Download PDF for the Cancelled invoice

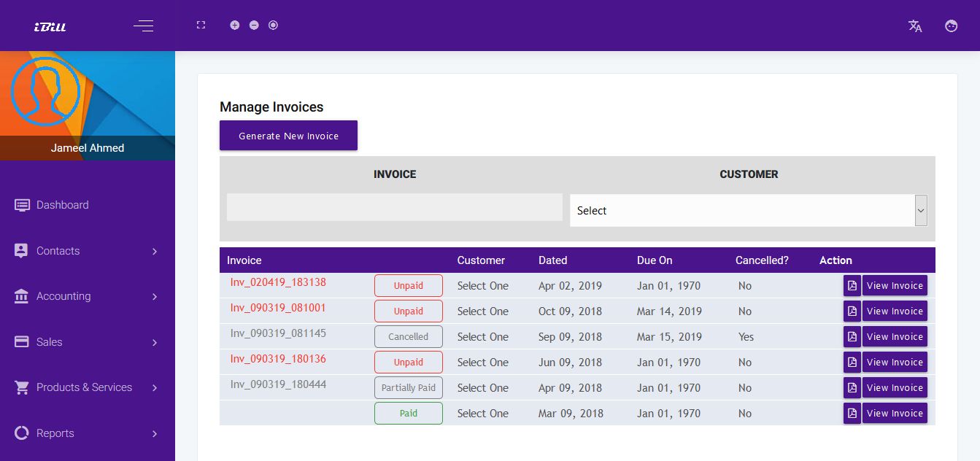pos(852,336)
